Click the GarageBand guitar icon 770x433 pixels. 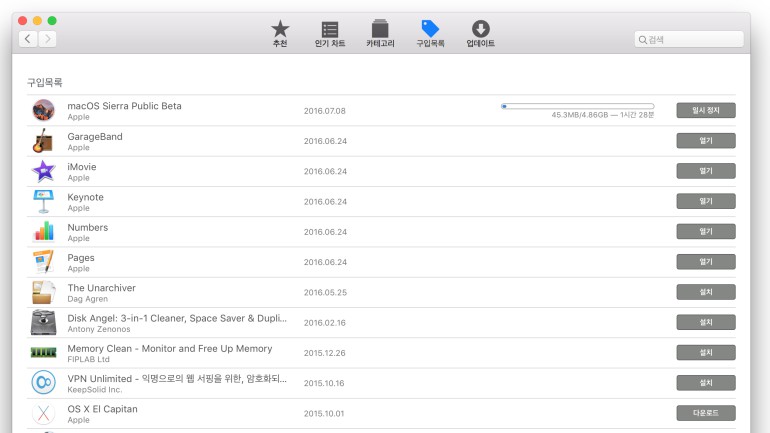click(x=43, y=141)
